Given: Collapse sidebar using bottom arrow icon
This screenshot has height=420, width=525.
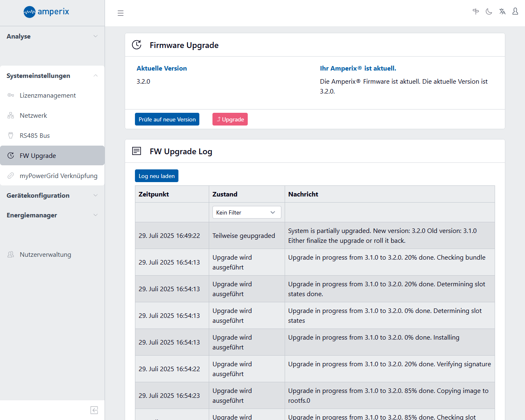Looking at the screenshot, I should pyautogui.click(x=94, y=410).
